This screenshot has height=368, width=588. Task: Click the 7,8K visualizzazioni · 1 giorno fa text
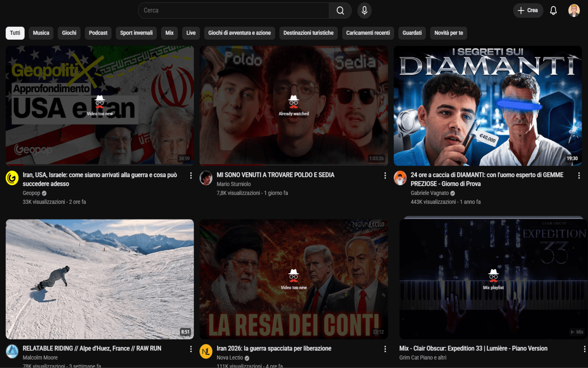252,193
